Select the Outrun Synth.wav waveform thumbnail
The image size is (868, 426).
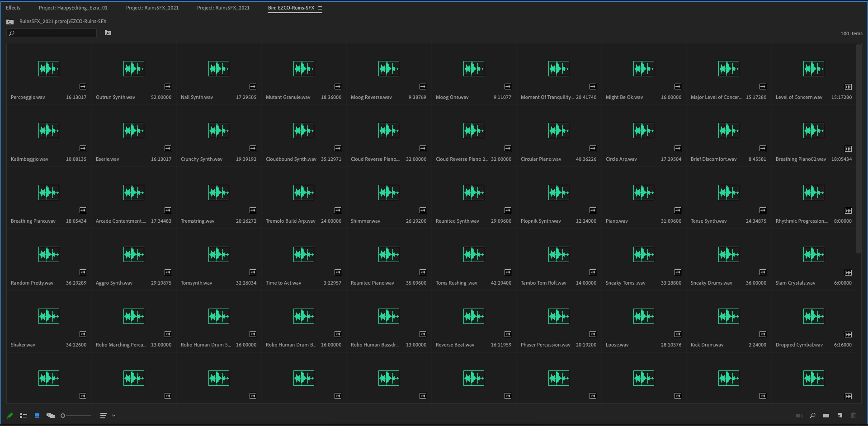point(134,69)
